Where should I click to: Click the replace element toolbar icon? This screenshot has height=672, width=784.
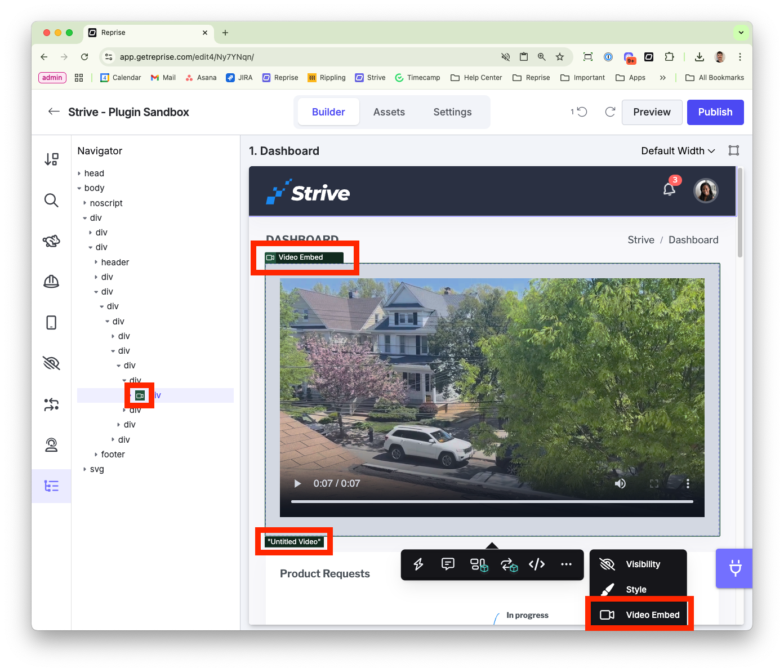[x=509, y=564]
